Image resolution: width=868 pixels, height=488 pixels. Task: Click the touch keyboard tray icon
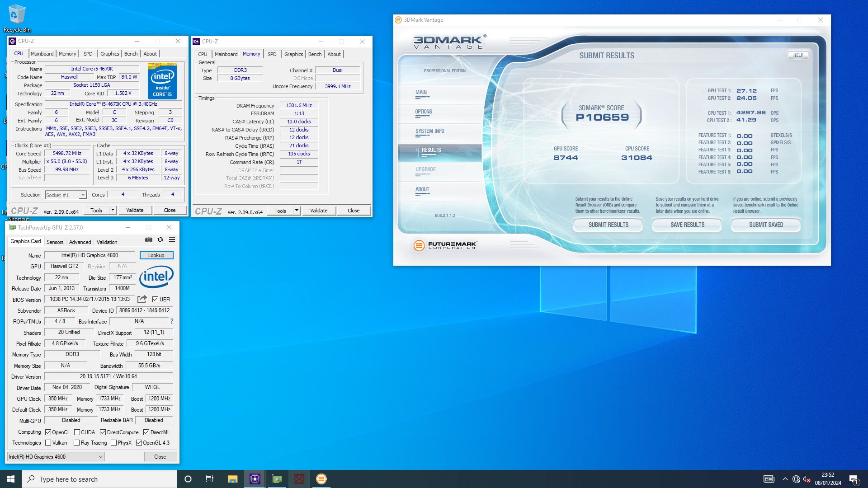click(769, 479)
